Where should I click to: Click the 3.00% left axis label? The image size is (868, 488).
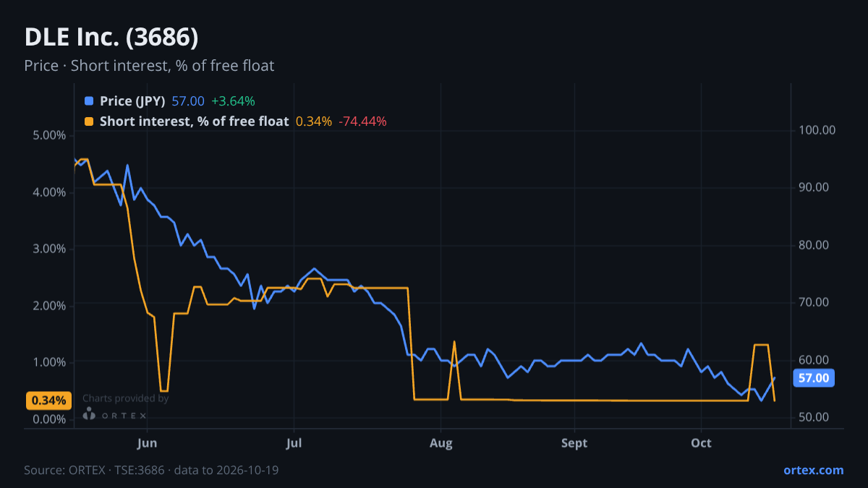point(50,248)
